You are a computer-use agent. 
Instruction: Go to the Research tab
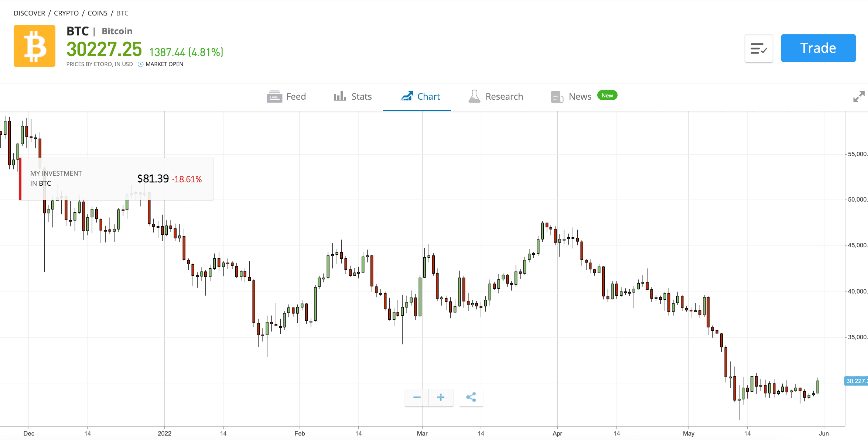[496, 97]
